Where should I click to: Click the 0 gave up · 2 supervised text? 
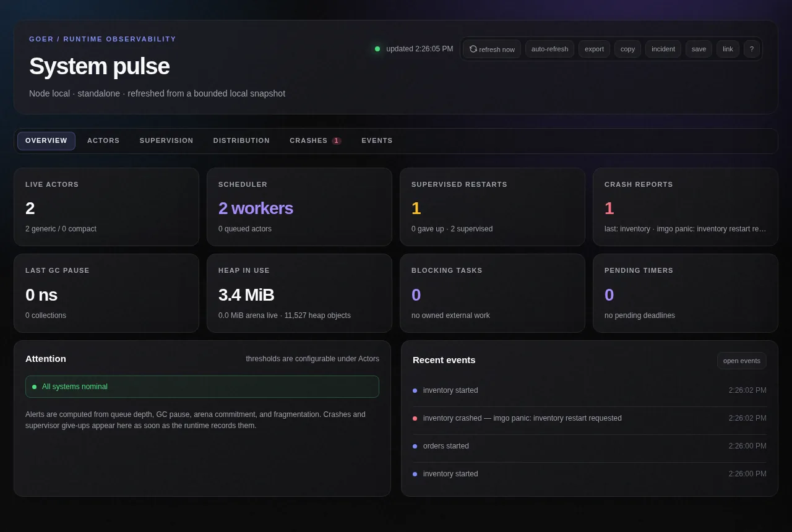[x=452, y=229]
